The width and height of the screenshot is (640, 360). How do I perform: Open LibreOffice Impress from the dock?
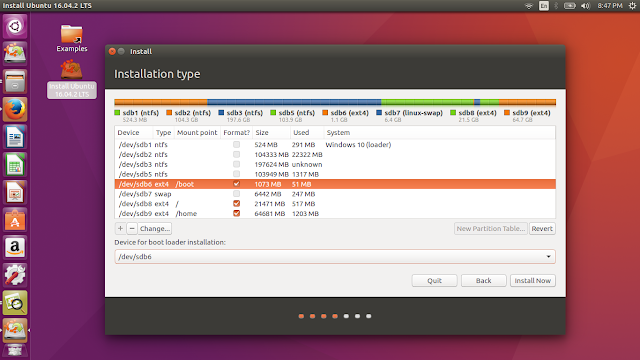click(15, 192)
